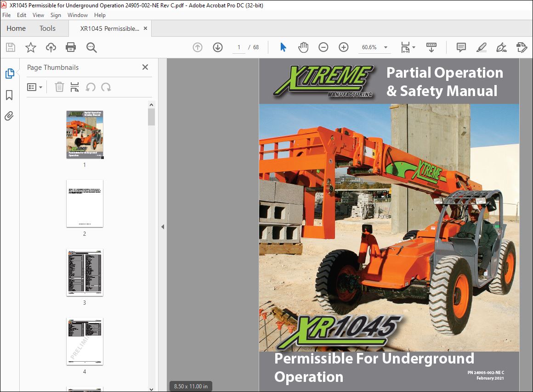Click the PN 24905-002-NE C part number
The width and height of the screenshot is (533, 392).
point(486,373)
